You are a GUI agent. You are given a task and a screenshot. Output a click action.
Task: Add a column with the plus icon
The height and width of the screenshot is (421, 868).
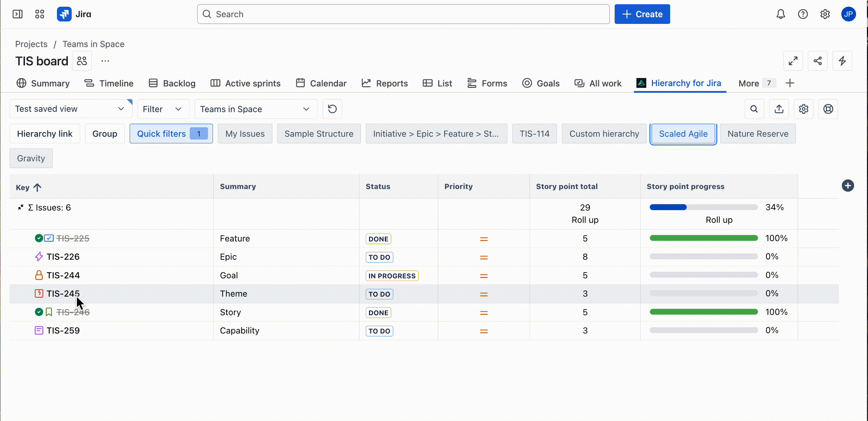848,186
